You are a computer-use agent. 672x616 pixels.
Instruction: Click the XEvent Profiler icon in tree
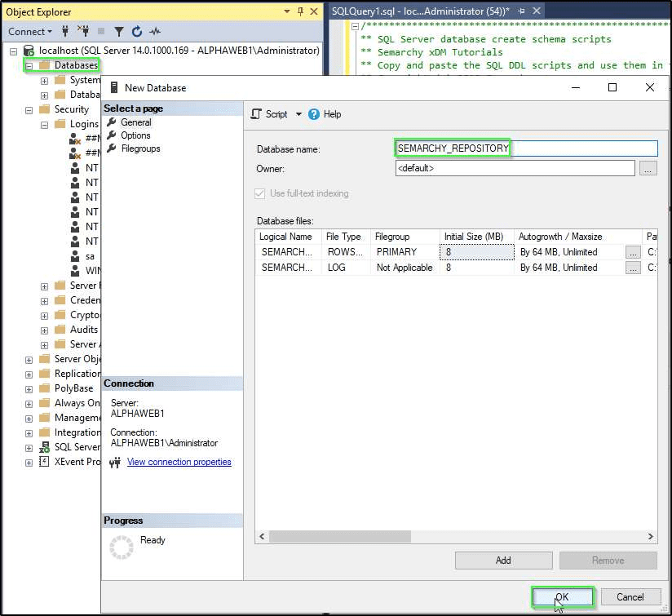[44, 462]
